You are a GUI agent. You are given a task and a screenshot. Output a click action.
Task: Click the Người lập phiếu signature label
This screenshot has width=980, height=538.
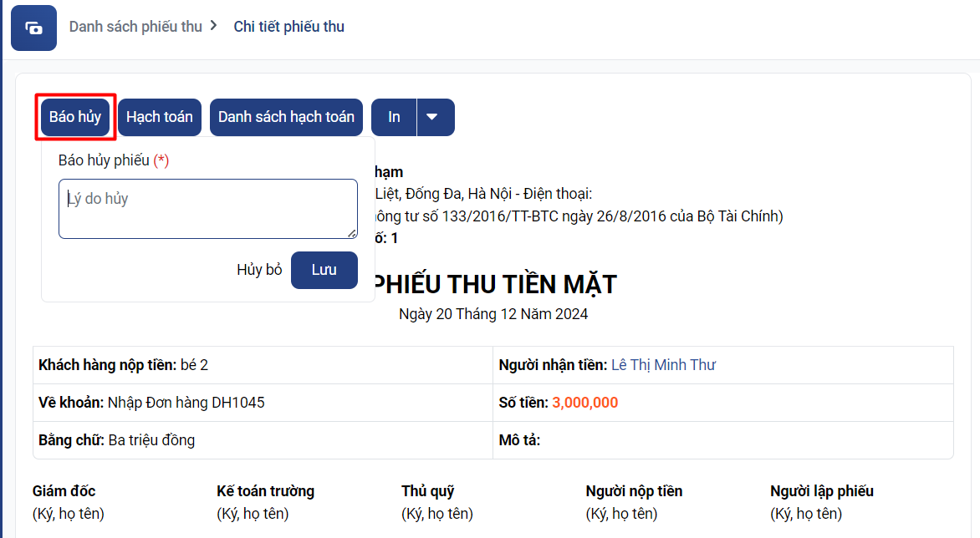tap(821, 491)
